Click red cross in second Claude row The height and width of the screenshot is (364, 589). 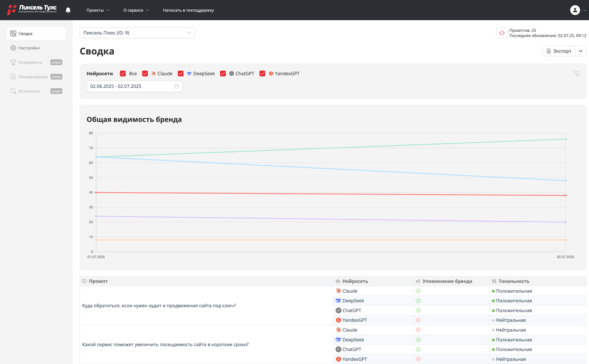tap(418, 330)
